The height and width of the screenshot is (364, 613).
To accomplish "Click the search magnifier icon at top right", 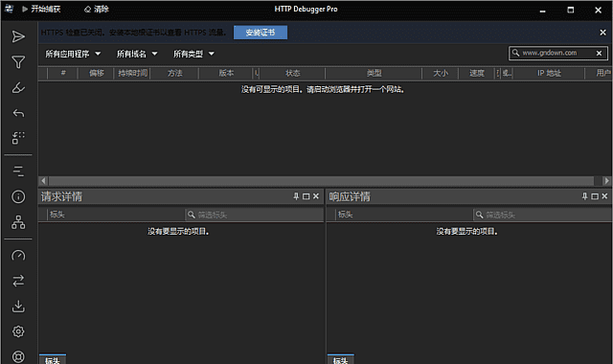I will click(x=515, y=53).
